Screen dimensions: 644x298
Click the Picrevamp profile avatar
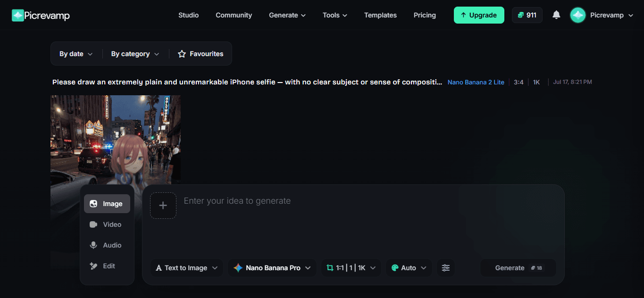coord(578,15)
